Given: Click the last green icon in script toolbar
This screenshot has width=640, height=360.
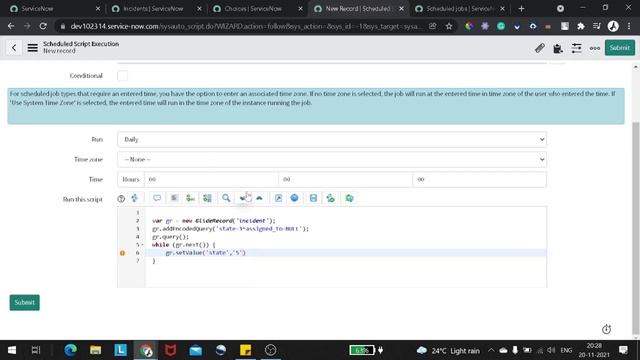Looking at the screenshot, I should pyautogui.click(x=349, y=198).
